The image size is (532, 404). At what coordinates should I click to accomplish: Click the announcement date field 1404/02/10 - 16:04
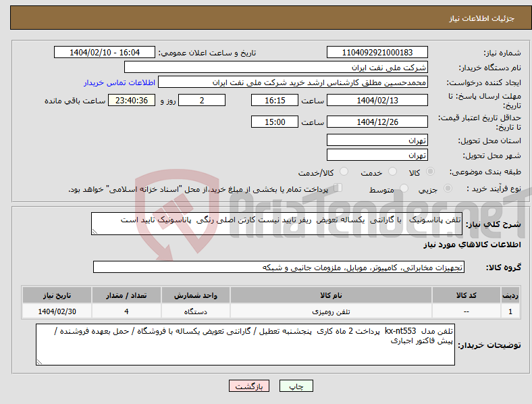point(105,52)
